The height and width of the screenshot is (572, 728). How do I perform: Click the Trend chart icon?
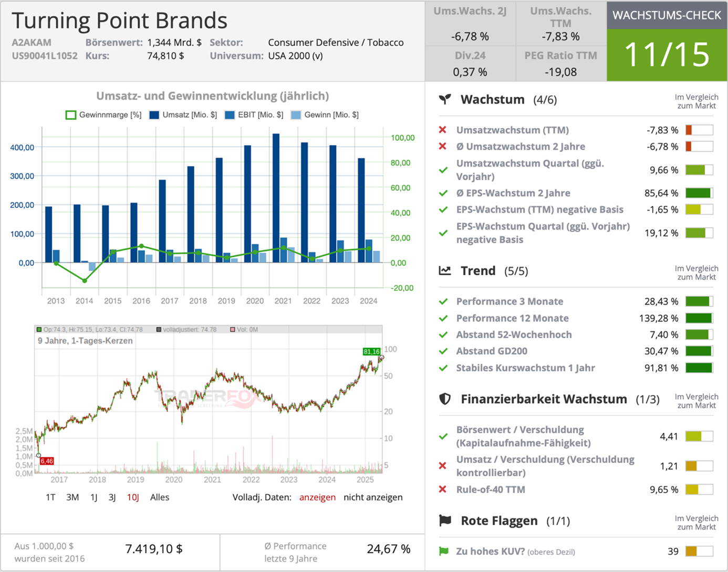click(x=445, y=271)
